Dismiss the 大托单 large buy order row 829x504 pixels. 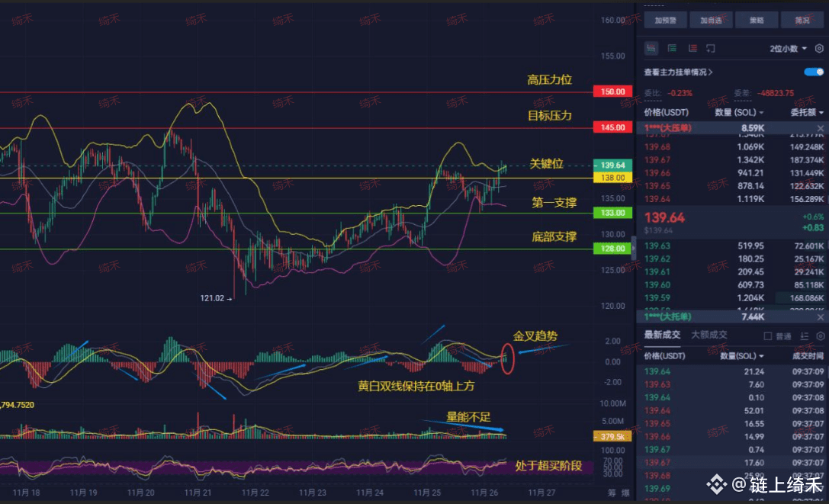[x=820, y=316]
